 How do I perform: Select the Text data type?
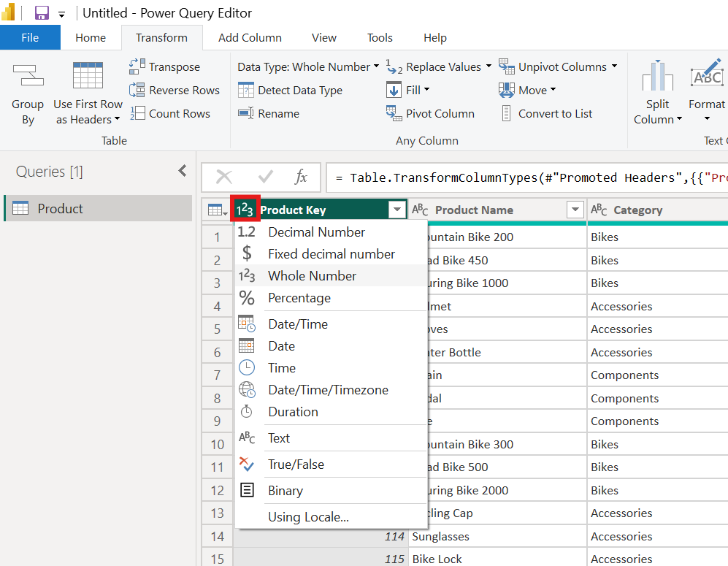pyautogui.click(x=331, y=438)
